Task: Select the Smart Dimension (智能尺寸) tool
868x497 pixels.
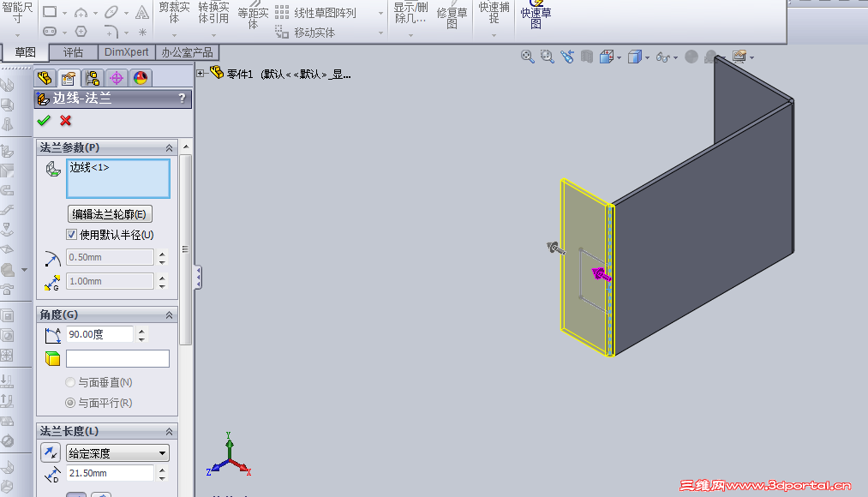Action: 17,14
